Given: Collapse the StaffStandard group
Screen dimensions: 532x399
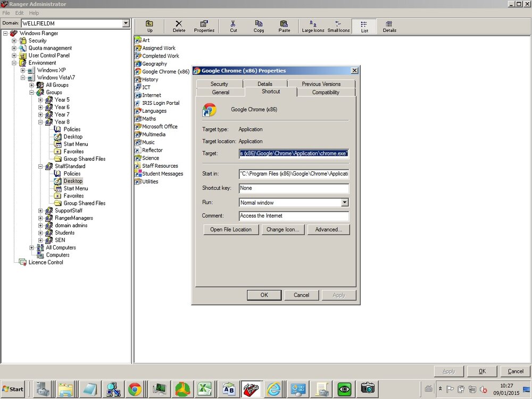Looking at the screenshot, I should point(40,166).
